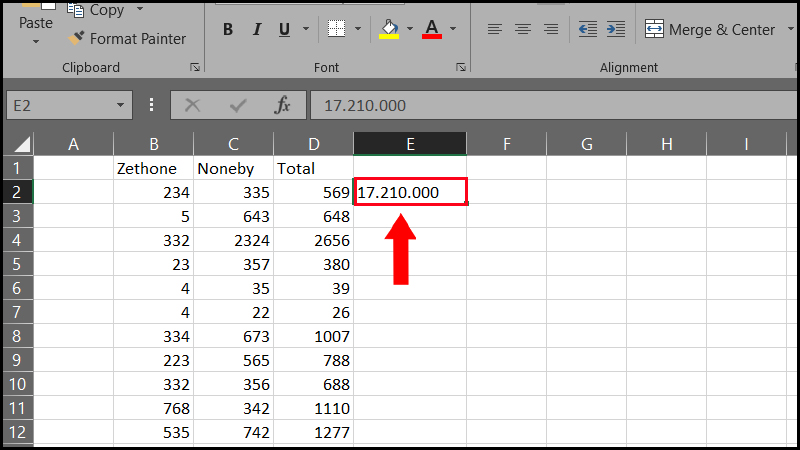Screen dimensions: 800x450
Task: Click Merge & Center button
Action: point(710,30)
